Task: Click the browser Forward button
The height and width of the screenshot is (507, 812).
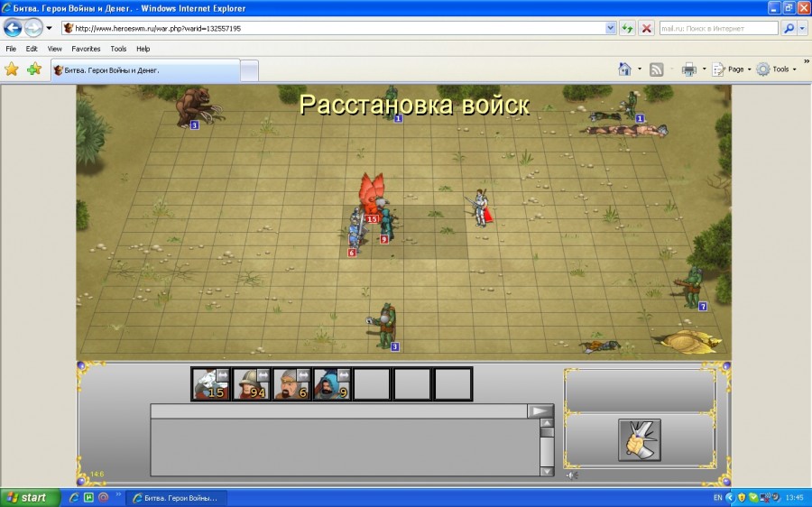Action: (x=33, y=28)
